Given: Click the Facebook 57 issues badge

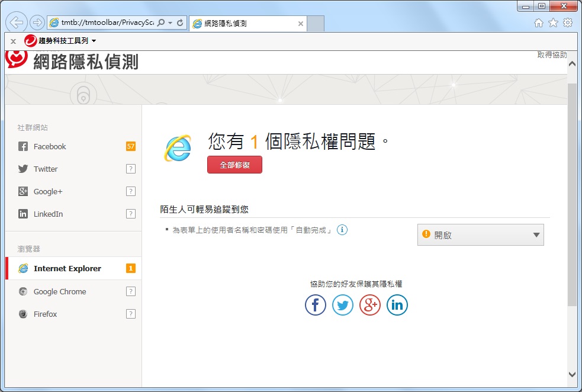Looking at the screenshot, I should [131, 146].
